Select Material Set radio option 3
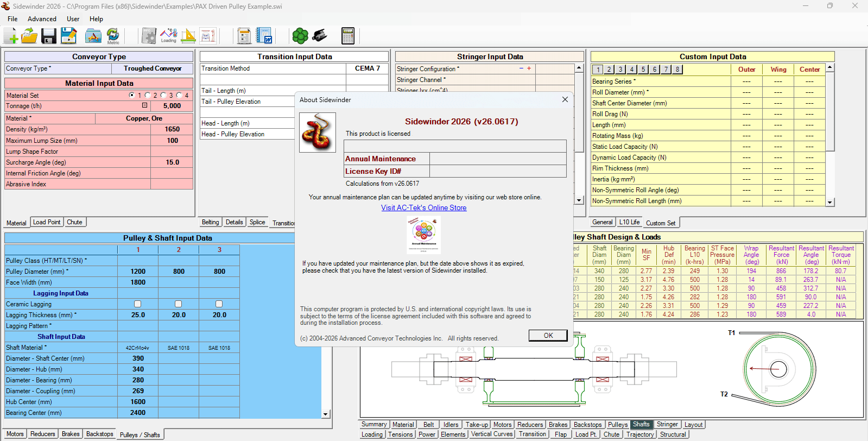This screenshot has height=441, width=868. pyautogui.click(x=163, y=95)
